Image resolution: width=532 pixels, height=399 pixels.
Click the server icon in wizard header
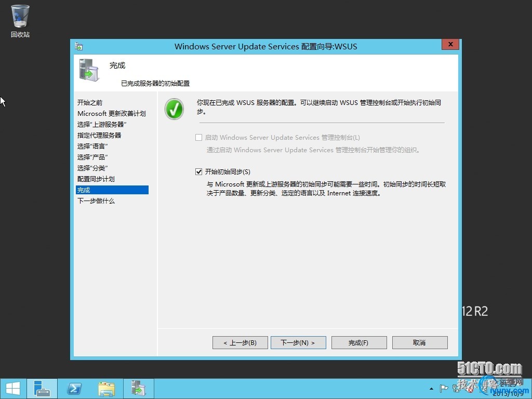point(89,70)
